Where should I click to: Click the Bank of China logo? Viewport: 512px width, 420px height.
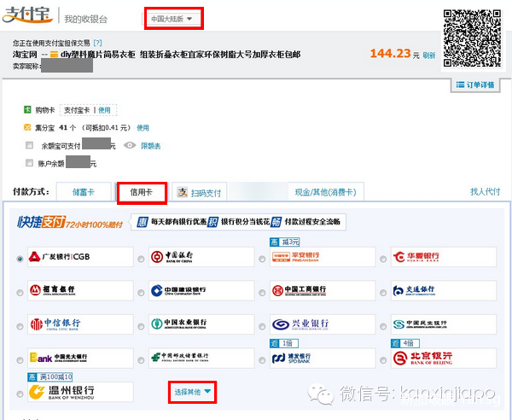click(180, 257)
